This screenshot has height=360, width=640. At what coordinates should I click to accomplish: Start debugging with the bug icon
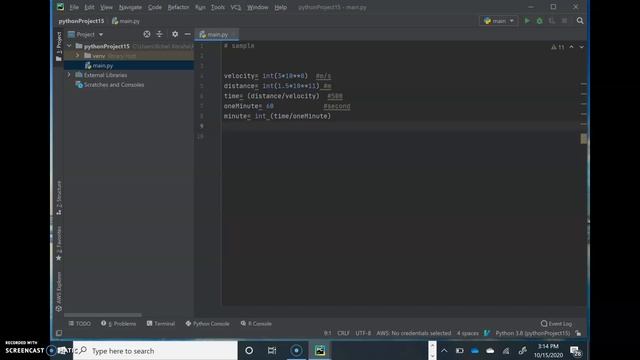pos(539,20)
